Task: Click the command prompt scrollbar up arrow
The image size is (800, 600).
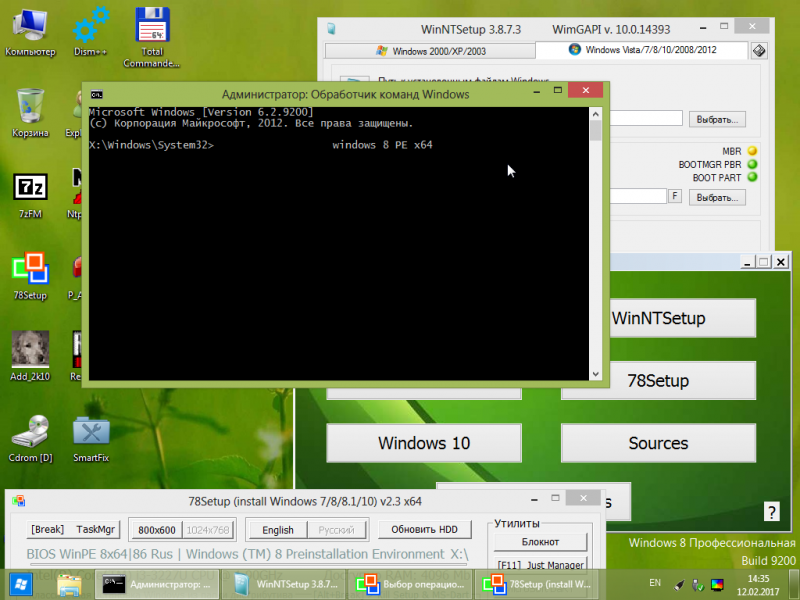Action: pyautogui.click(x=595, y=114)
